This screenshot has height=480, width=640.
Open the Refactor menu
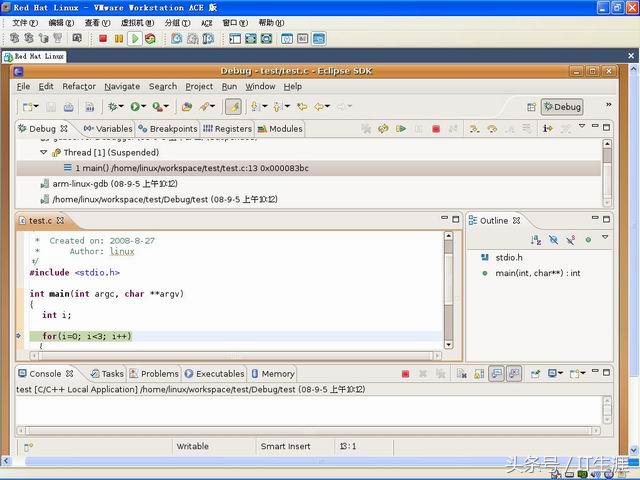coord(79,87)
